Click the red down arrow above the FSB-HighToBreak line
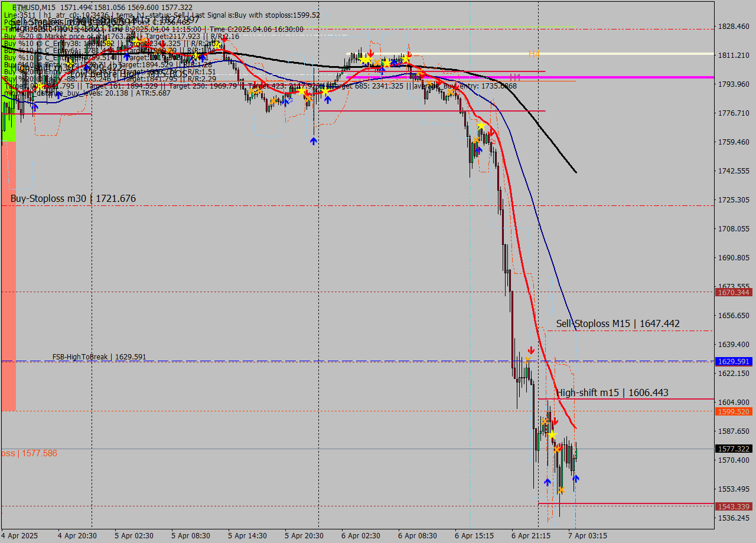The image size is (756, 543). 531,350
